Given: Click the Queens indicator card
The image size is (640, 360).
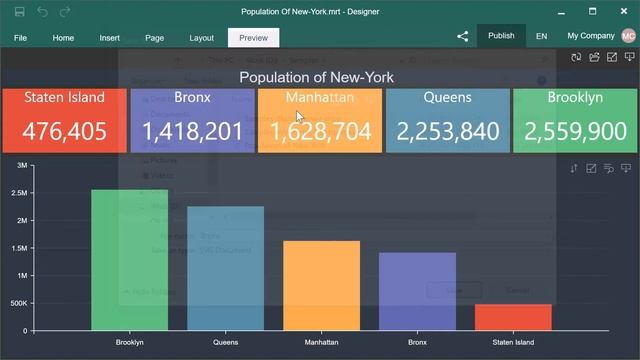Looking at the screenshot, I should [x=448, y=121].
